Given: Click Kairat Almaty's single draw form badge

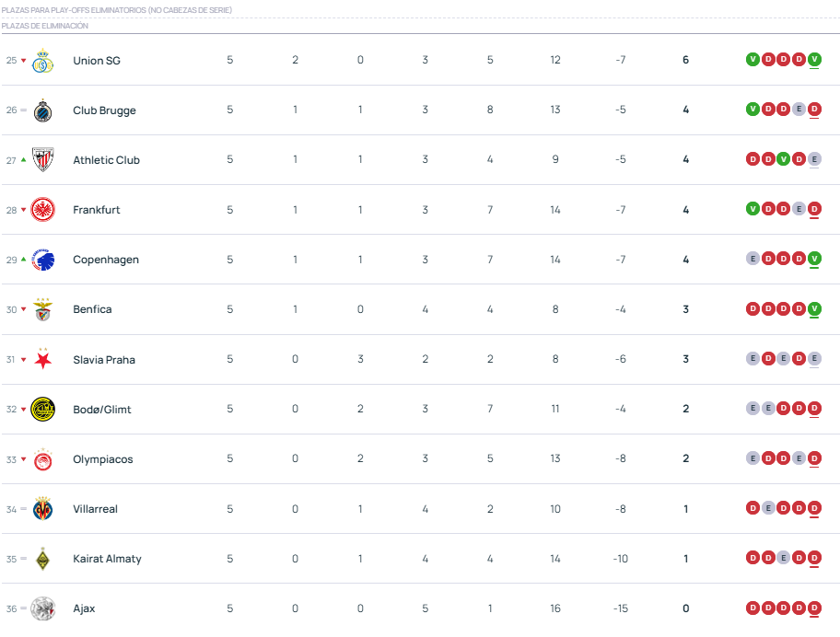Looking at the screenshot, I should coord(784,557).
